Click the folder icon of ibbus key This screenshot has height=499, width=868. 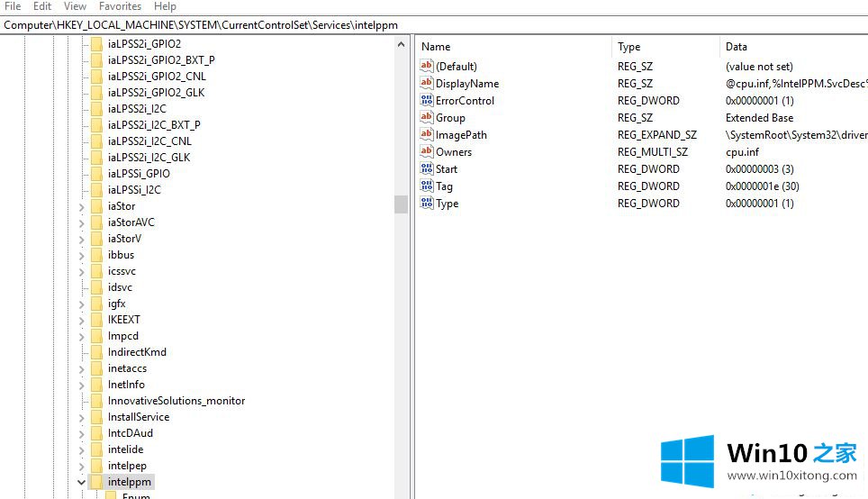(x=97, y=255)
